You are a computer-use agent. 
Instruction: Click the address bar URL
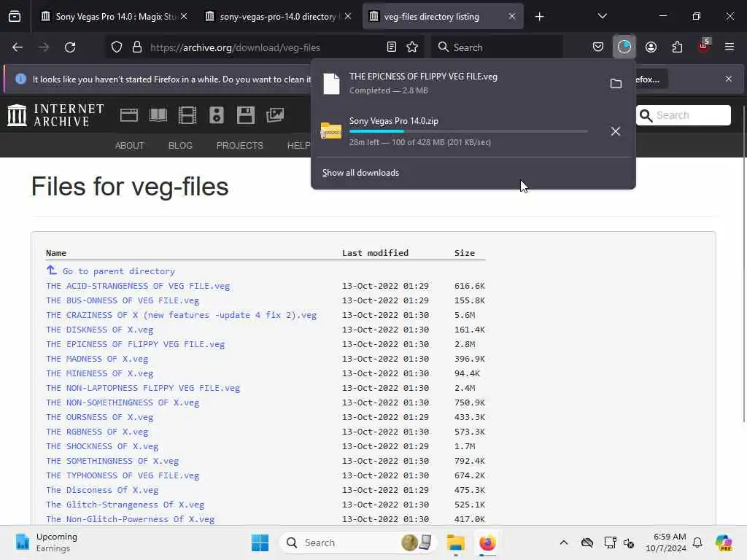tap(235, 47)
